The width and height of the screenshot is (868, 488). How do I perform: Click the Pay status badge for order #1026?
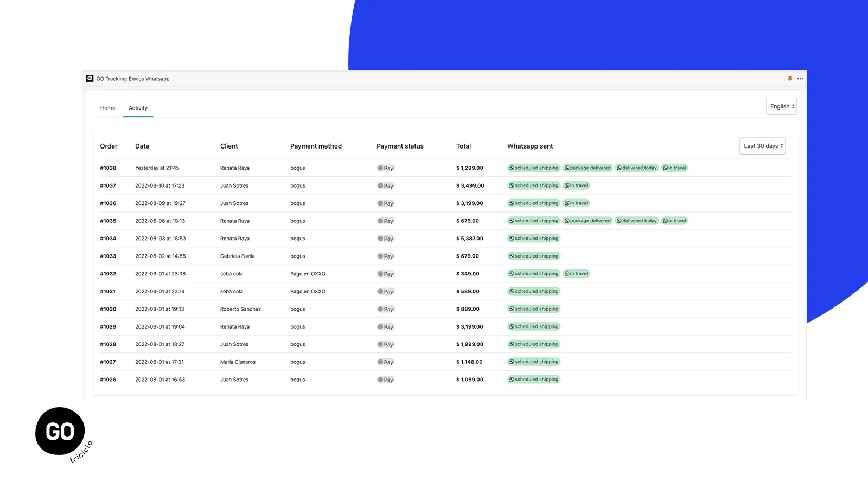(385, 380)
